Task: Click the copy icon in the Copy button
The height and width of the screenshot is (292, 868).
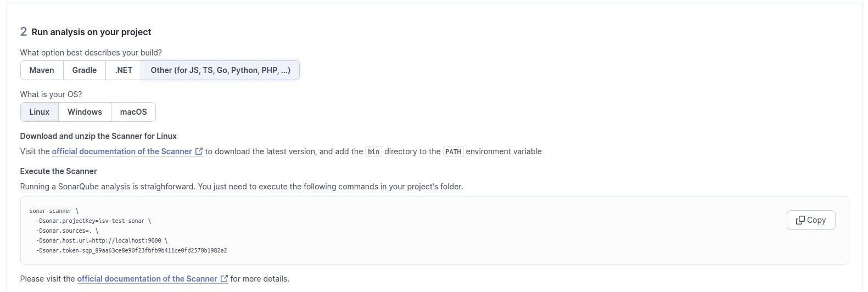Action: point(800,220)
